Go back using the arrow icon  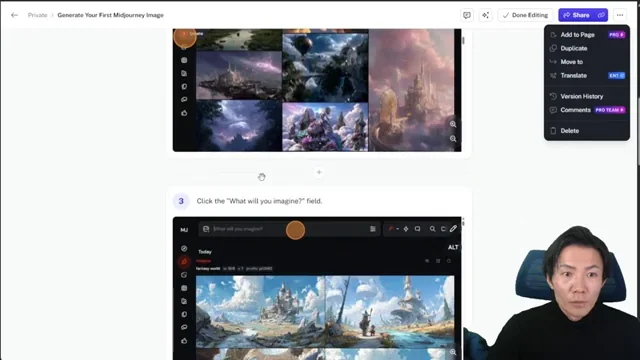14,15
